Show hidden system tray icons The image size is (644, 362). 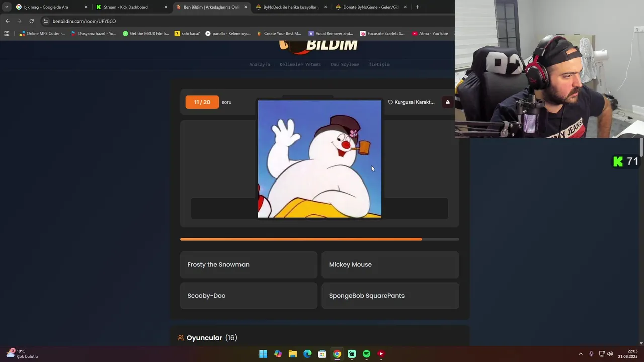(x=580, y=354)
